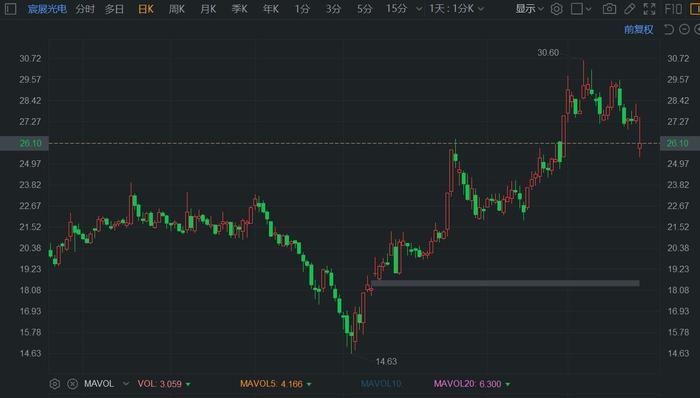This screenshot has width=700, height=398.
Task: Switch to the 分时 intraday tab
Action: pos(85,8)
